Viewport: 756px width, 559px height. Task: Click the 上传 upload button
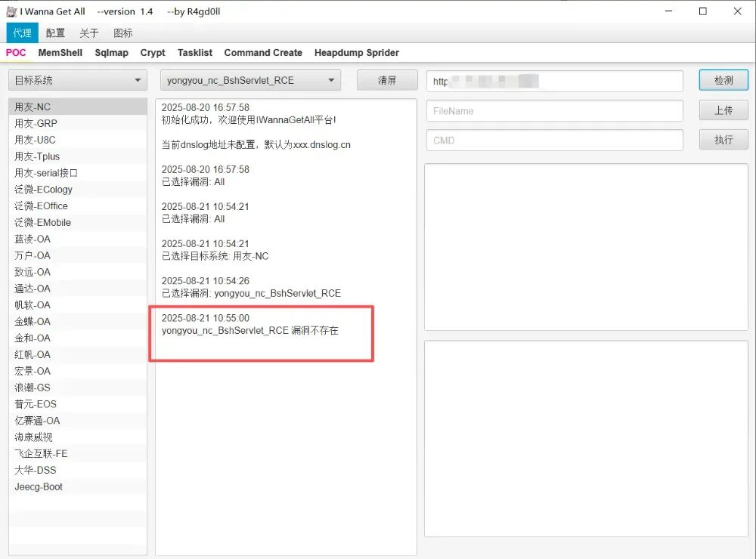[723, 110]
